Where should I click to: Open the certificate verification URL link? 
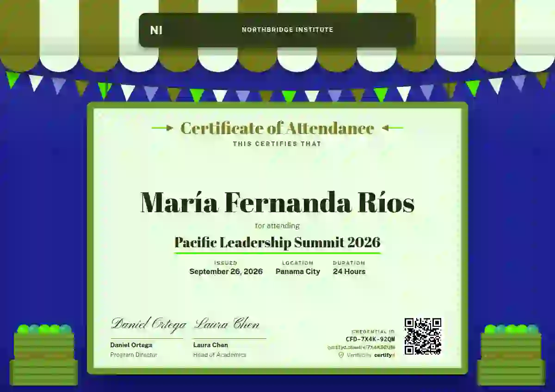pyautogui.click(x=361, y=347)
